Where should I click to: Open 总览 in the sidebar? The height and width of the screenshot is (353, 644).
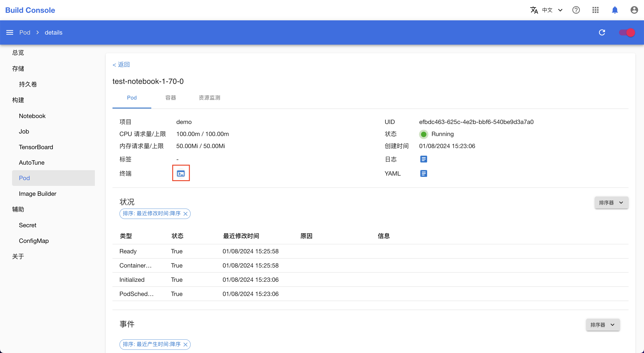pyautogui.click(x=18, y=53)
